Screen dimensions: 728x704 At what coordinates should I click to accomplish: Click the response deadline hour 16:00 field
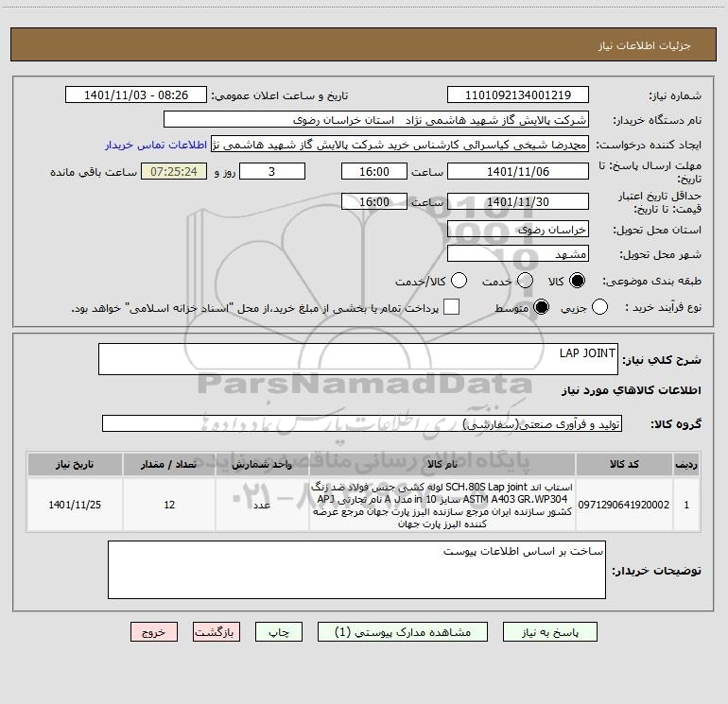pos(374,172)
